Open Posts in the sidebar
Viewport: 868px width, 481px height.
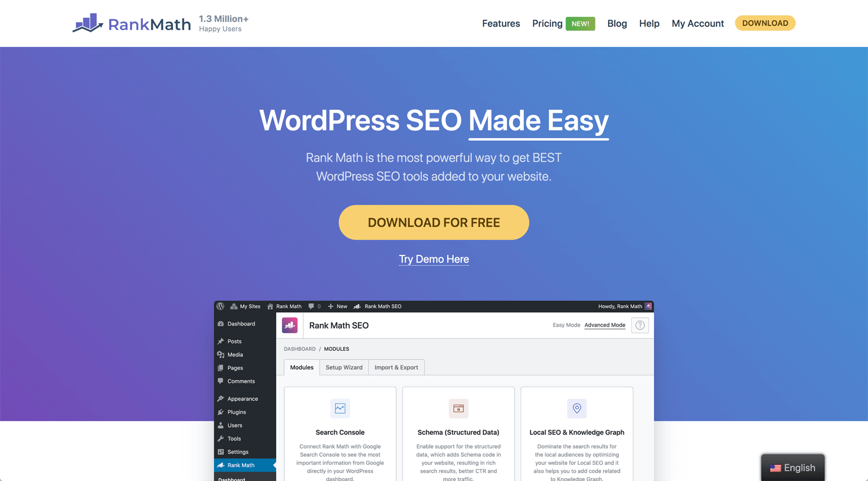coord(234,341)
